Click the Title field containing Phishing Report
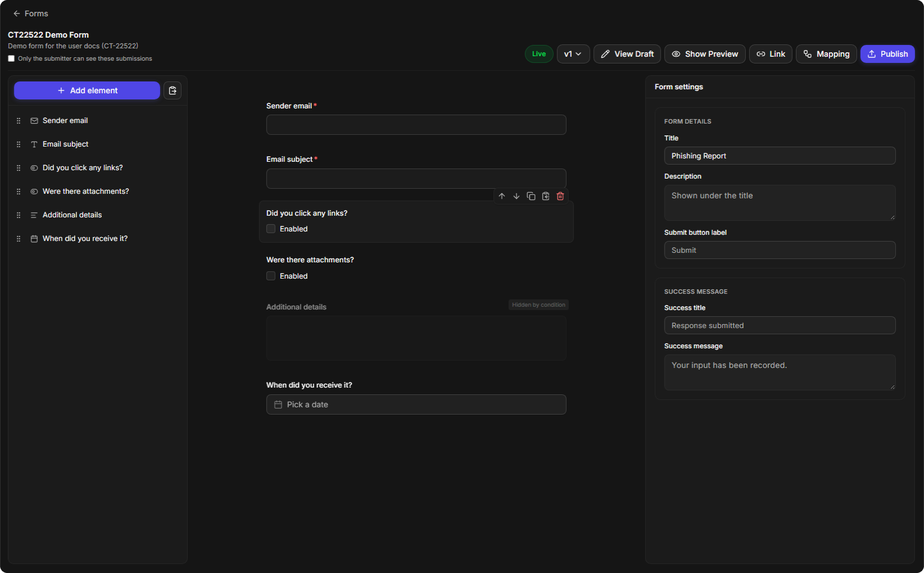Screen dimensions: 924x573 pos(780,156)
